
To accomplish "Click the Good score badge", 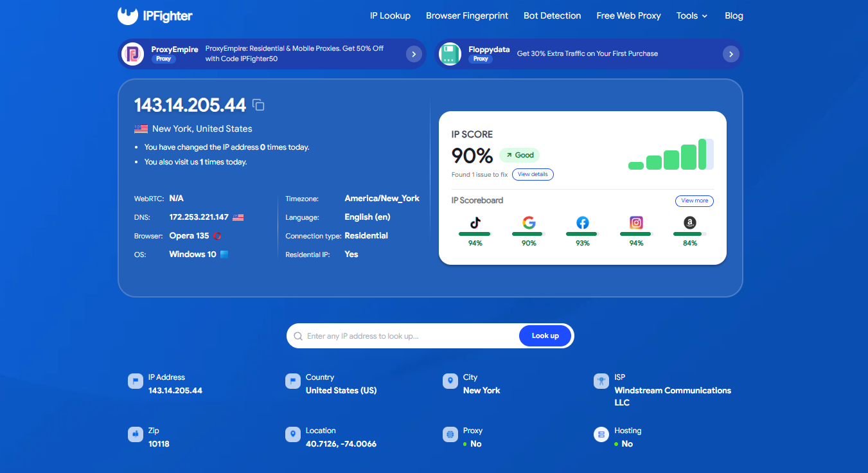I will 519,155.
